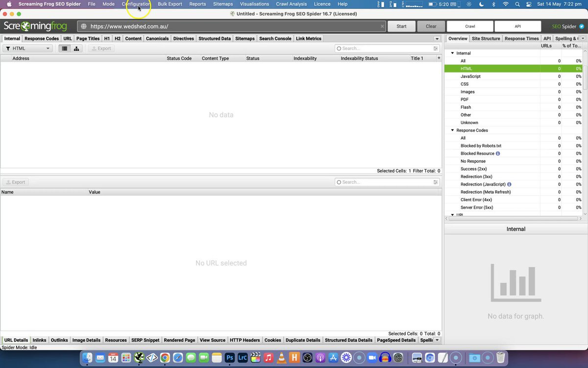Open Messages from the dock
The width and height of the screenshot is (588, 368).
point(191,358)
